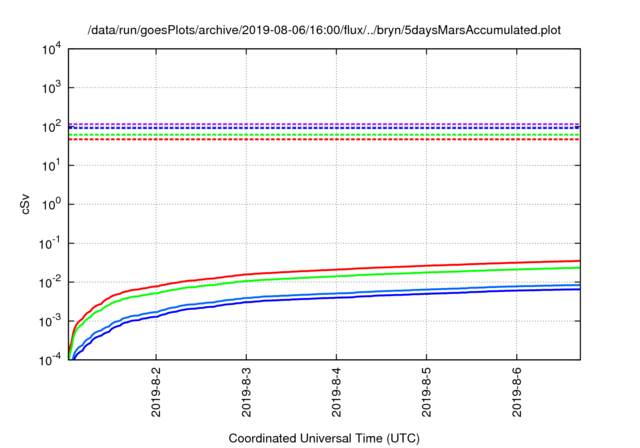640x448 pixels.
Task: Click the cSv axis unit label
Action: pyautogui.click(x=25, y=206)
